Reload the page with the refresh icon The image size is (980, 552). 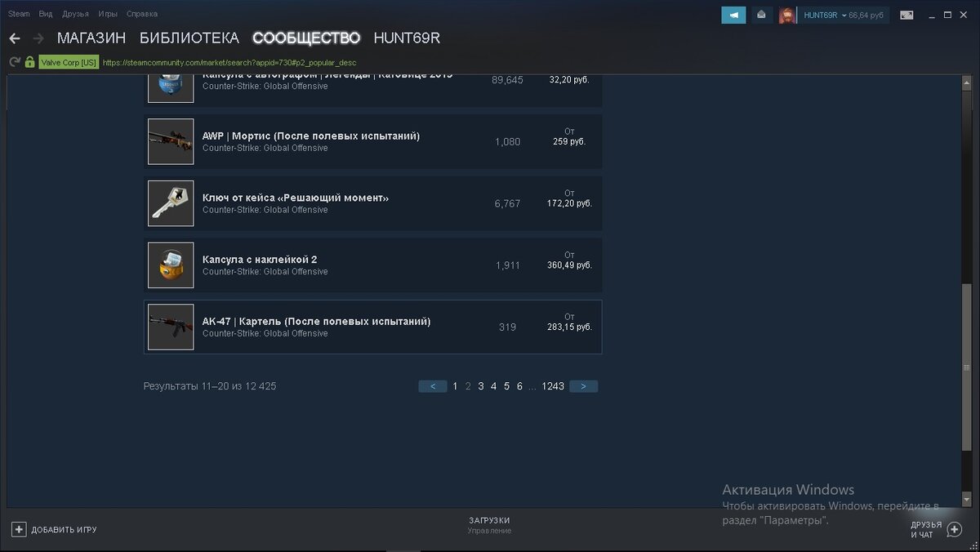point(14,62)
